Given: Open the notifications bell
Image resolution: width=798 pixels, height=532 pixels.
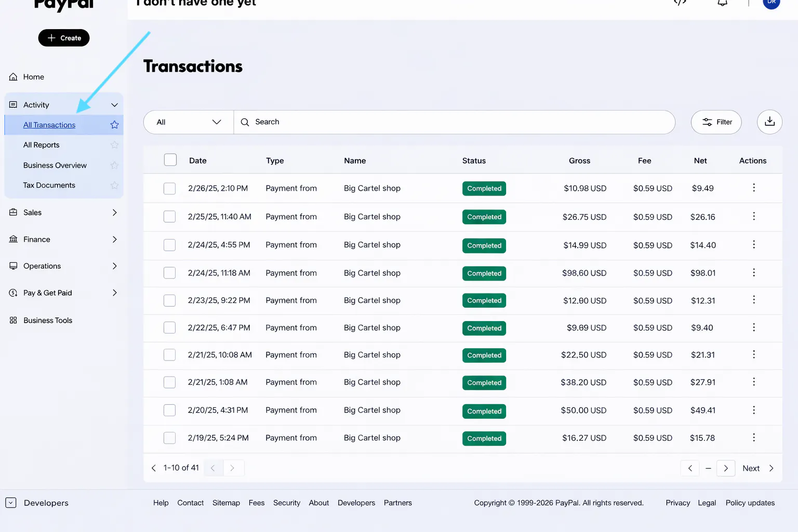Looking at the screenshot, I should coord(722,3).
